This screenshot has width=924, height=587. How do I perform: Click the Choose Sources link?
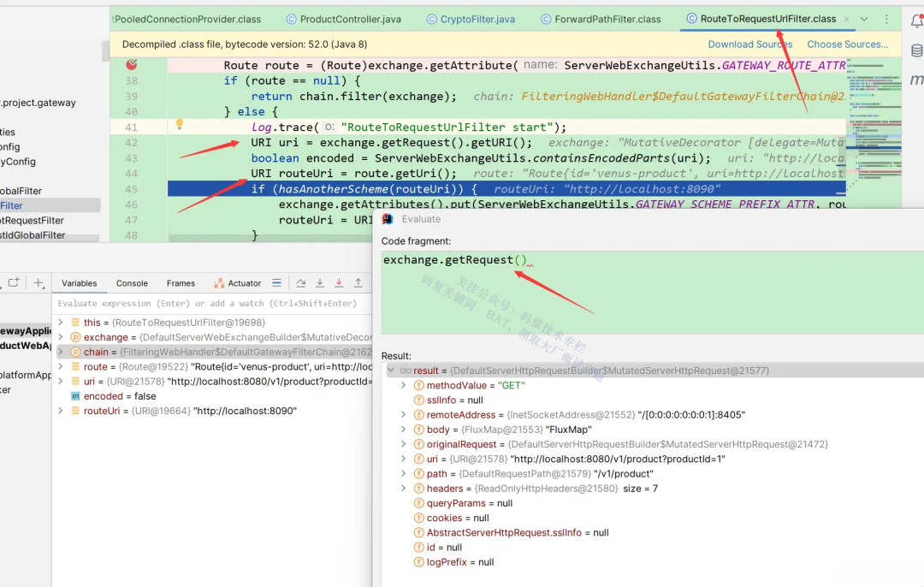coord(848,44)
